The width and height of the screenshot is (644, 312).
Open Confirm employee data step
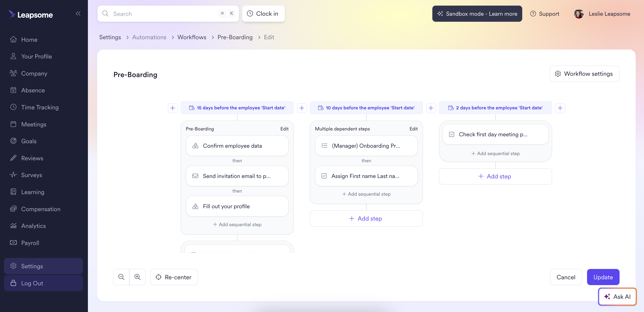(x=237, y=146)
